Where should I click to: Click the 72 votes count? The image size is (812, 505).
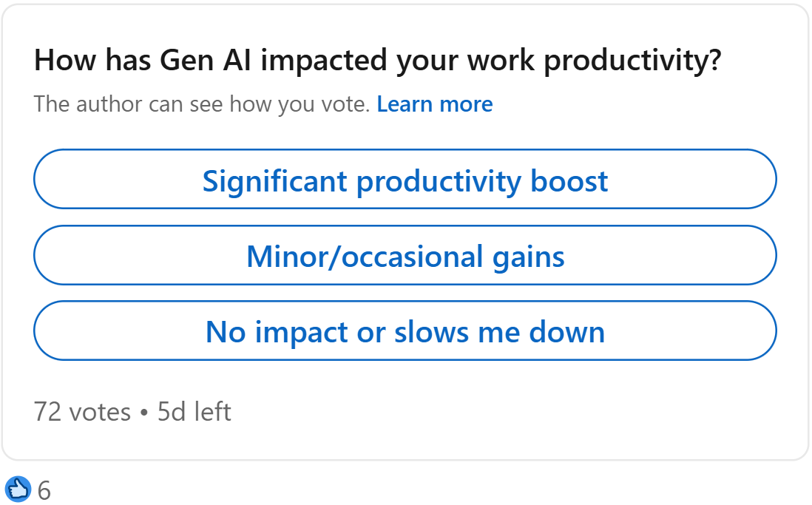(x=81, y=411)
